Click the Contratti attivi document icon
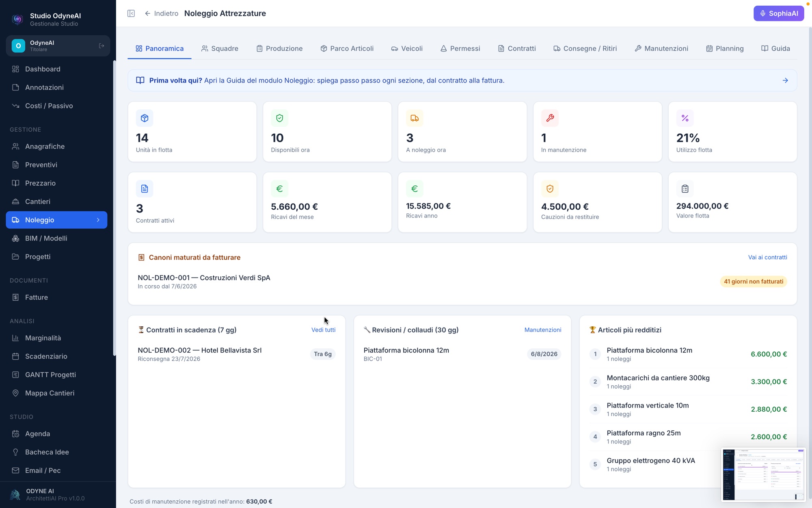Image resolution: width=812 pixels, height=508 pixels. pyautogui.click(x=145, y=189)
